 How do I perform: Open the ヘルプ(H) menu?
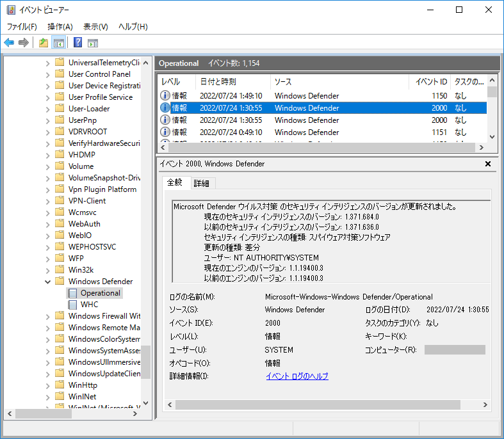[133, 27]
